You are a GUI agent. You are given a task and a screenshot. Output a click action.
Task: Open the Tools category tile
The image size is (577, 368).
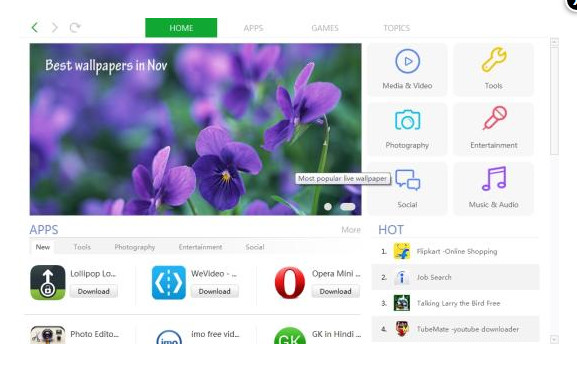493,70
